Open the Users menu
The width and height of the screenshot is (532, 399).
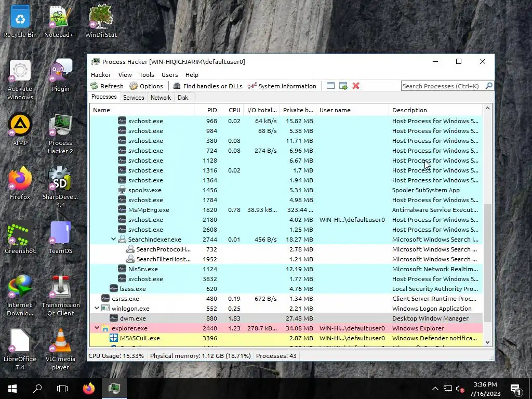click(170, 75)
